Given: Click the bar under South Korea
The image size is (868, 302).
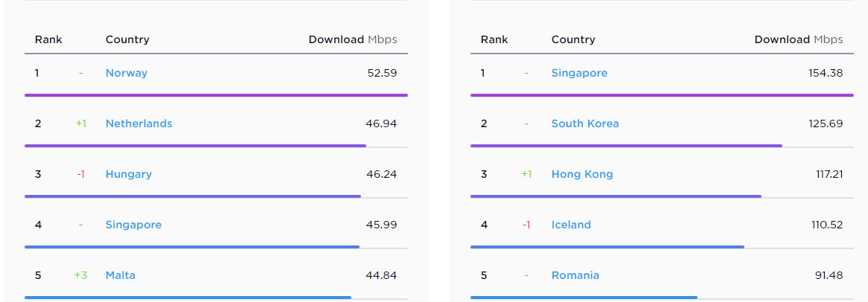Looking at the screenshot, I should click(626, 146).
